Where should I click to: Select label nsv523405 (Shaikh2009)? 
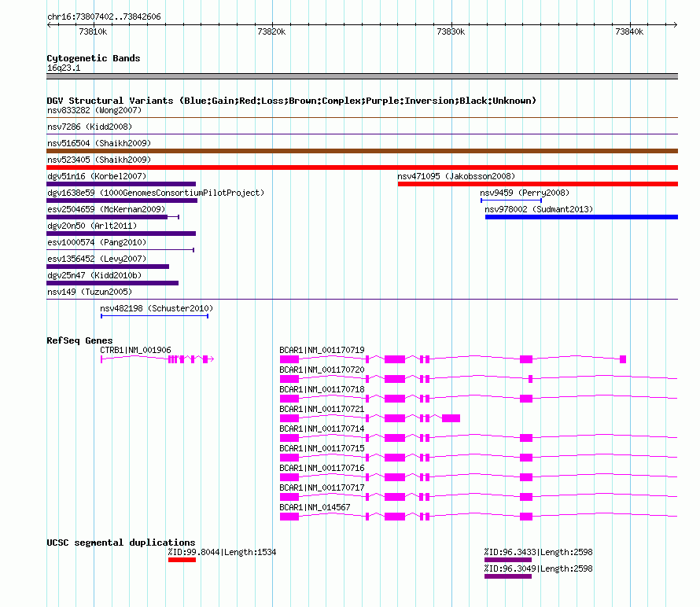pos(99,160)
